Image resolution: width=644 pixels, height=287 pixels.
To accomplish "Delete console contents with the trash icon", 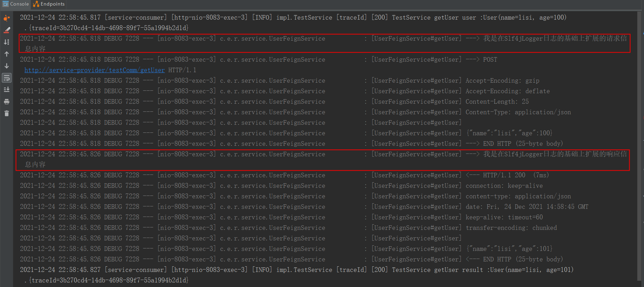I will pos(6,113).
